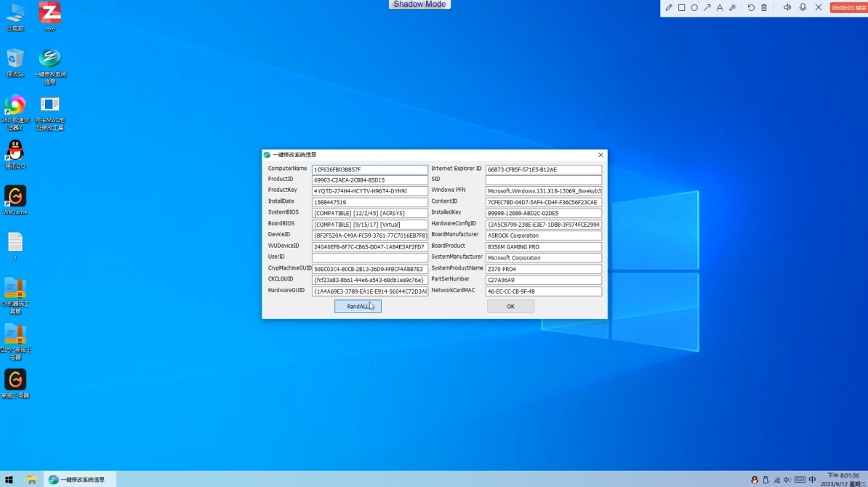Image resolution: width=868 pixels, height=487 pixels.
Task: Select the Arrow annotation tool
Action: (x=707, y=7)
